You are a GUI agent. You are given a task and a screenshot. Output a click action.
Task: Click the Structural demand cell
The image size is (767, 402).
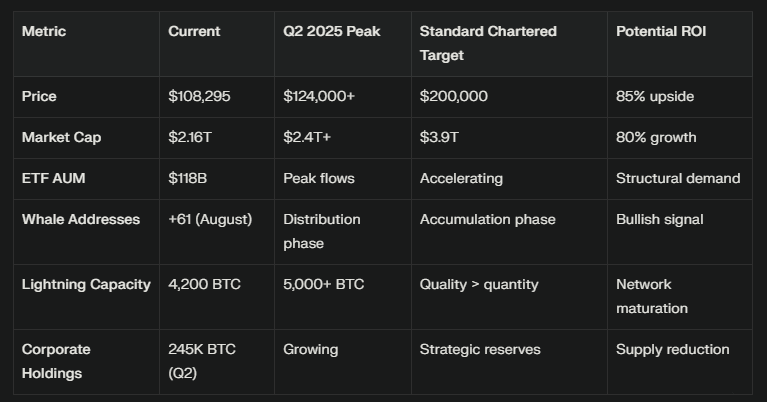coord(678,178)
